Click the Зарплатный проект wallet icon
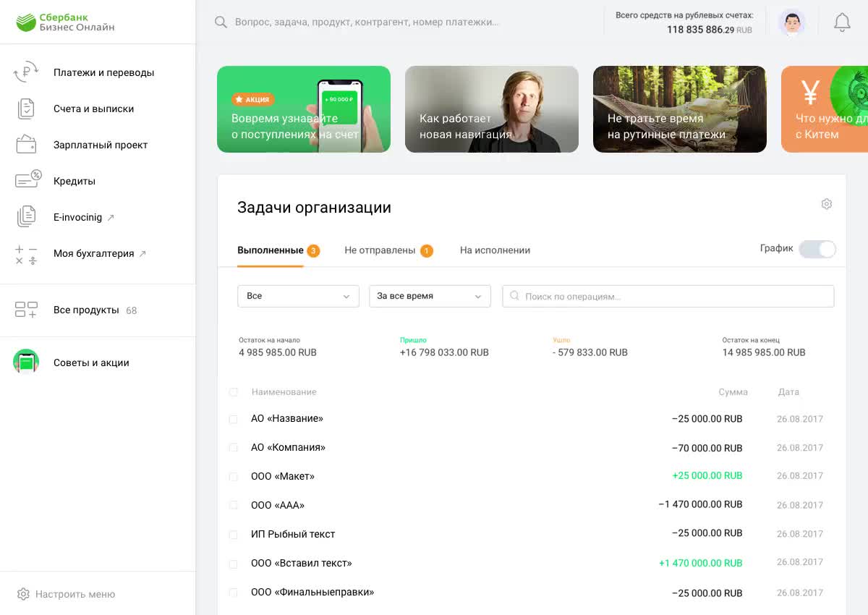 click(x=26, y=145)
